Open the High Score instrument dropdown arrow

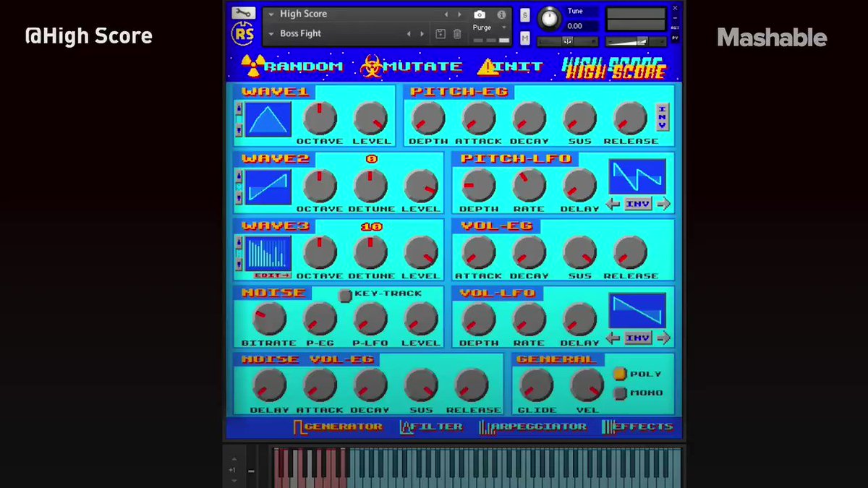coord(271,14)
